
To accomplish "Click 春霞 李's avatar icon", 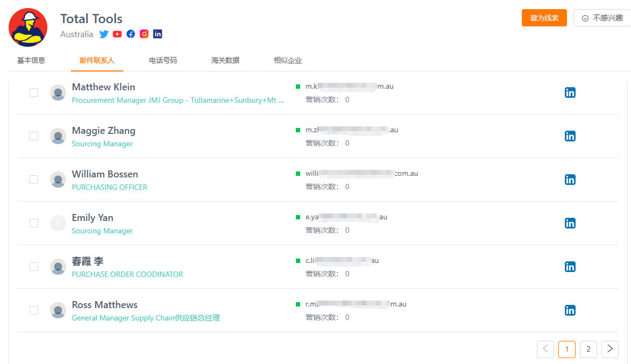I will tap(58, 267).
